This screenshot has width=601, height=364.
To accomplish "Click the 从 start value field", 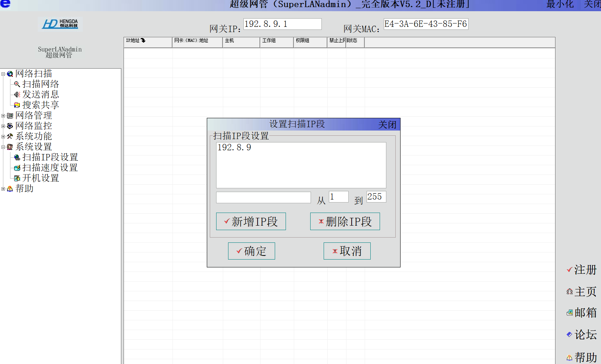I will [339, 197].
